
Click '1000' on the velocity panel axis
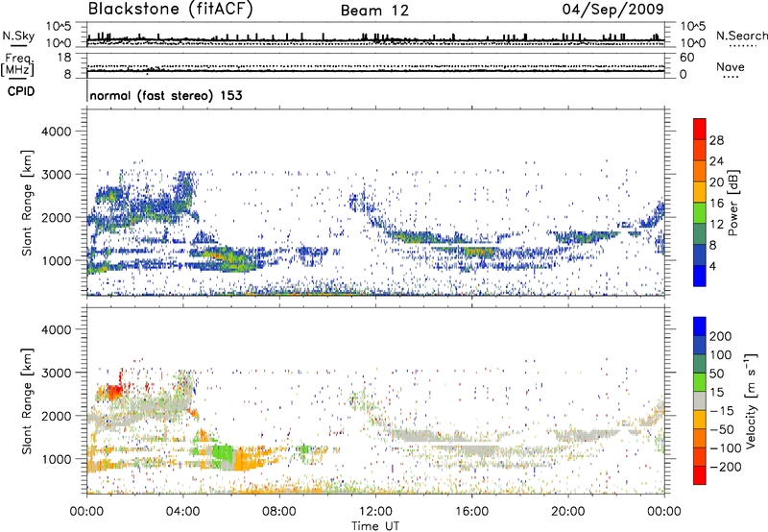pos(57,459)
